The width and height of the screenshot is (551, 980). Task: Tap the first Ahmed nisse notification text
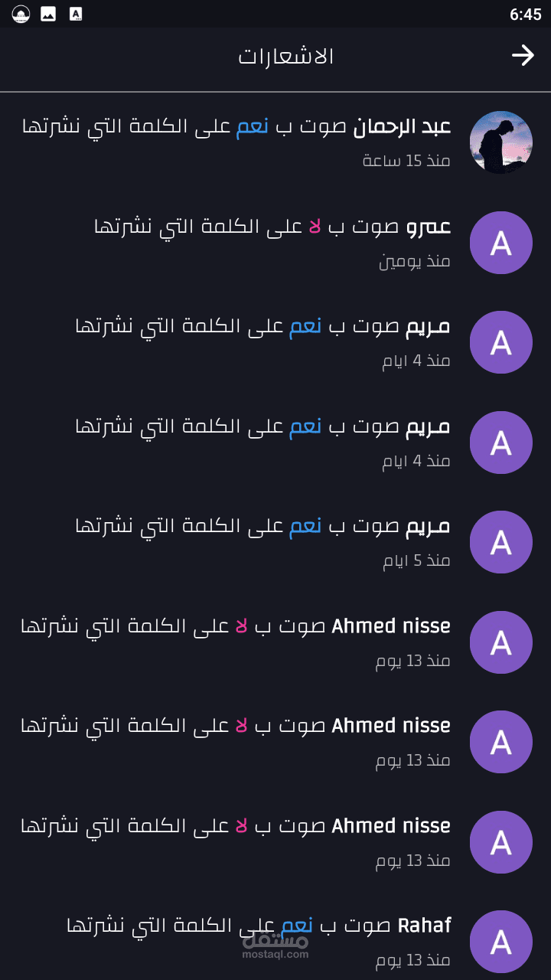(235, 626)
